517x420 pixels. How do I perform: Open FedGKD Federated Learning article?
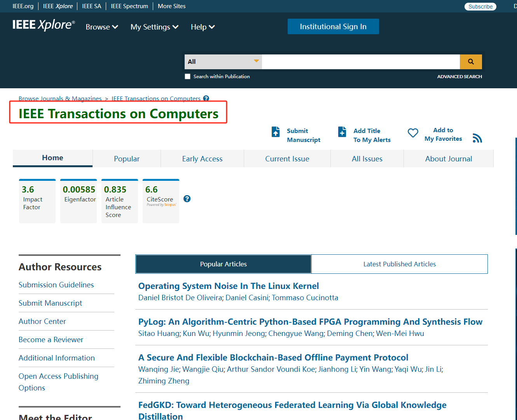click(x=292, y=410)
